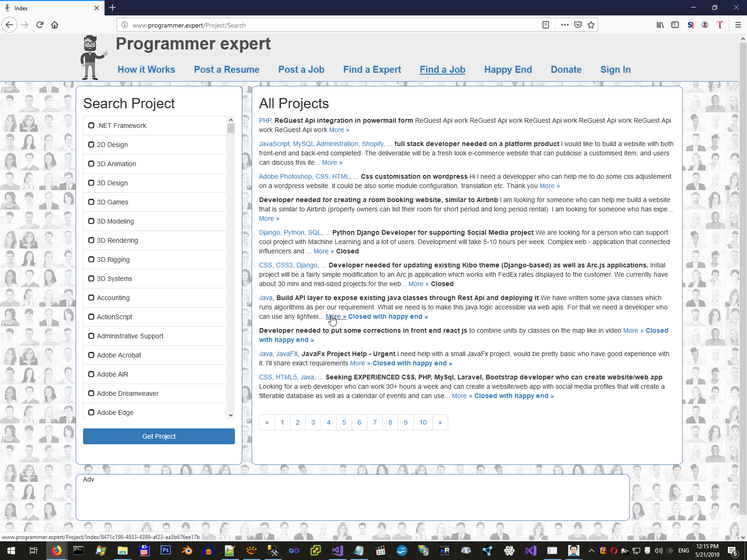Open More link for ReGuest Api project

(x=339, y=130)
